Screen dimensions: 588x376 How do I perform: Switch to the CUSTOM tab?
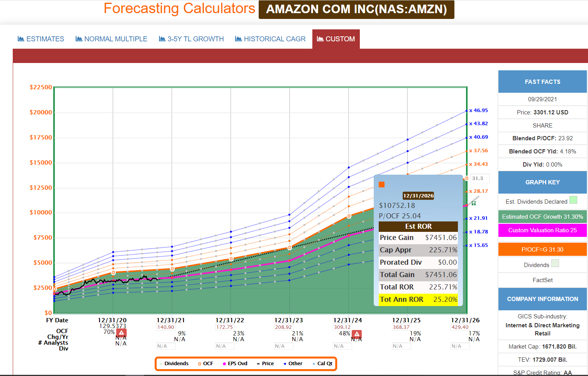point(336,39)
